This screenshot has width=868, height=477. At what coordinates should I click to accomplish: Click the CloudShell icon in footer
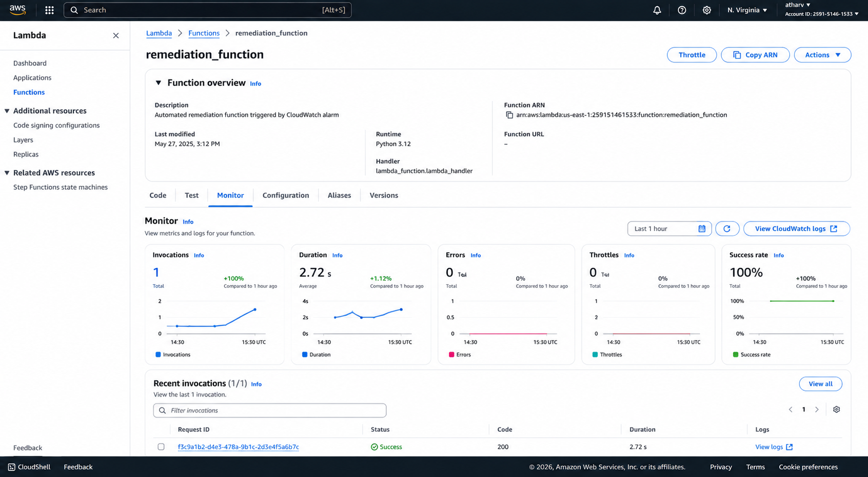(x=11, y=467)
